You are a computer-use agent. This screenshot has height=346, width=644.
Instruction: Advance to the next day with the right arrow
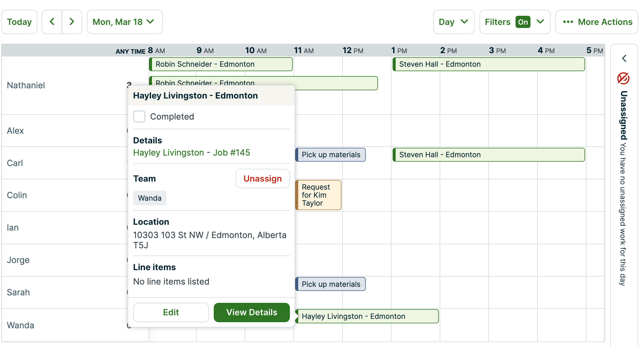[x=72, y=22]
